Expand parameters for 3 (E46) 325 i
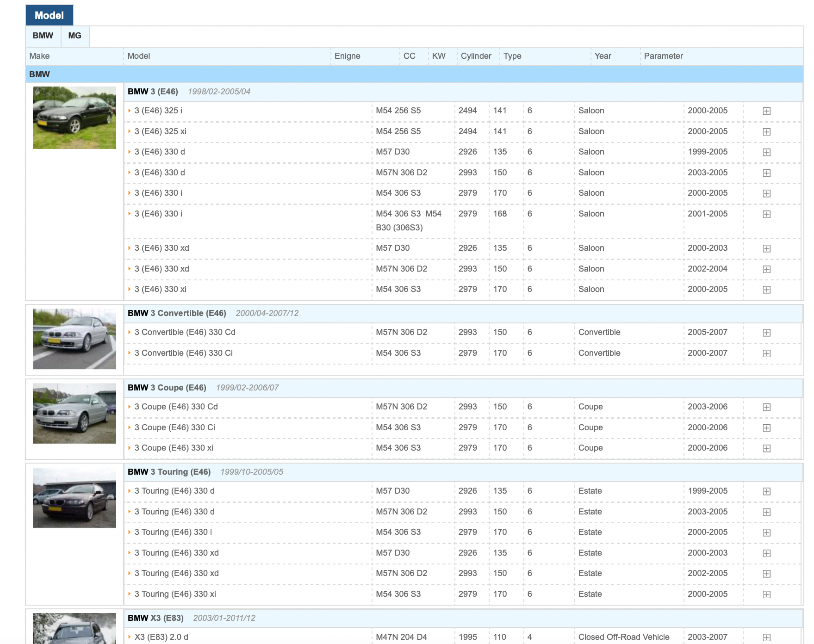The height and width of the screenshot is (644, 814). click(766, 111)
